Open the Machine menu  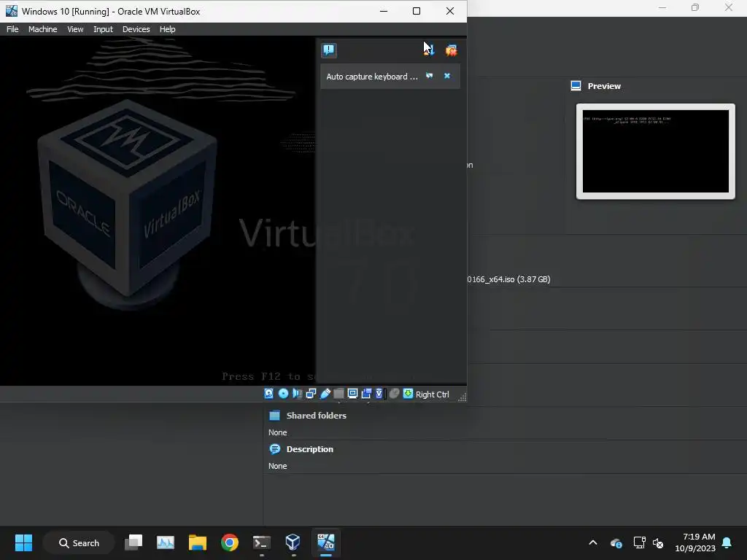click(x=42, y=29)
